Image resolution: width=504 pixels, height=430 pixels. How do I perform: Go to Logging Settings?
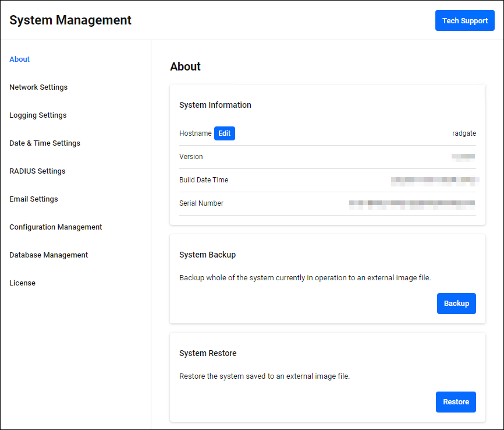(x=38, y=115)
